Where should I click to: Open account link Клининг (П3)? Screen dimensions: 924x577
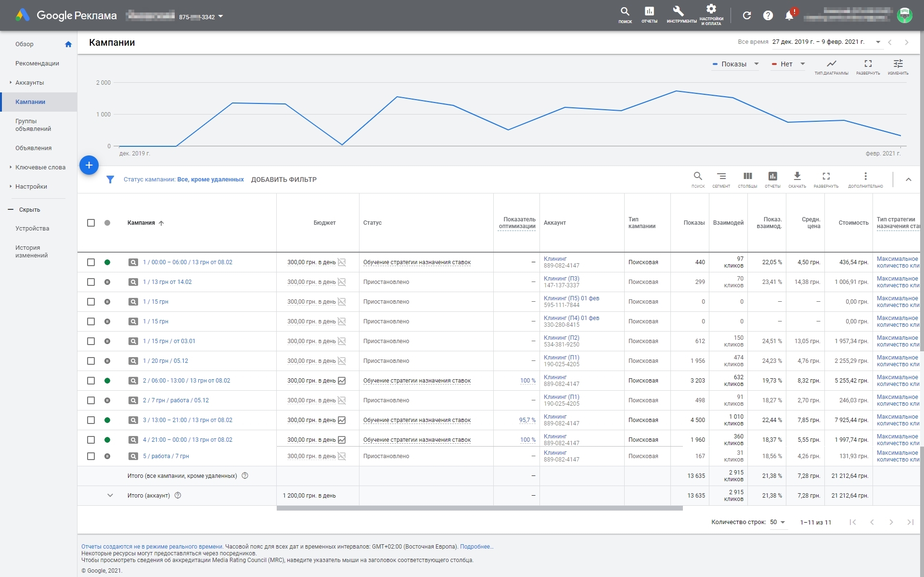562,279
